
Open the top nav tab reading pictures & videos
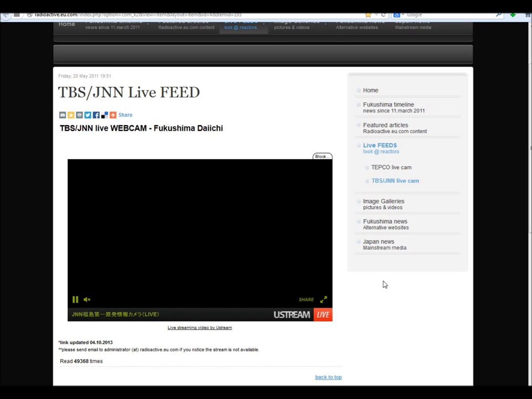291,27
